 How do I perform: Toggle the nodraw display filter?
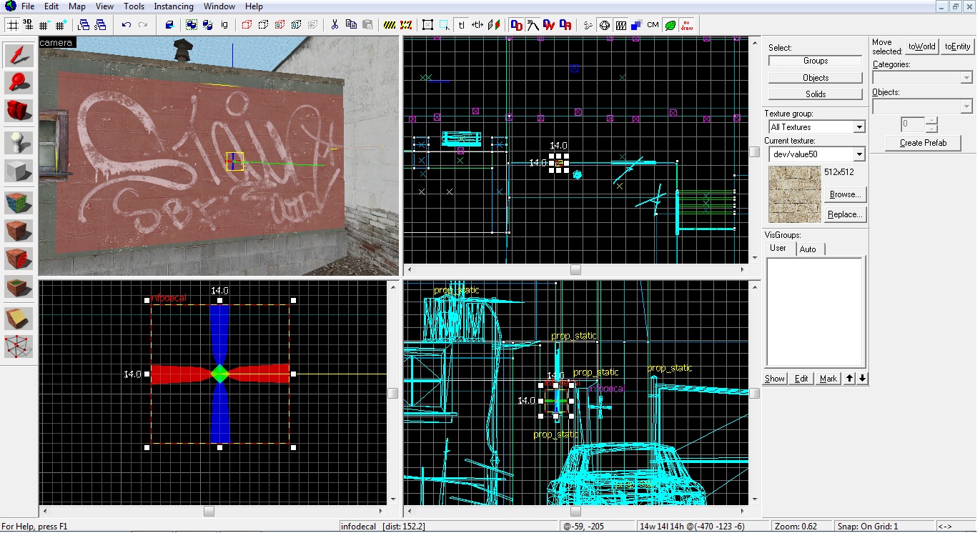[x=687, y=25]
